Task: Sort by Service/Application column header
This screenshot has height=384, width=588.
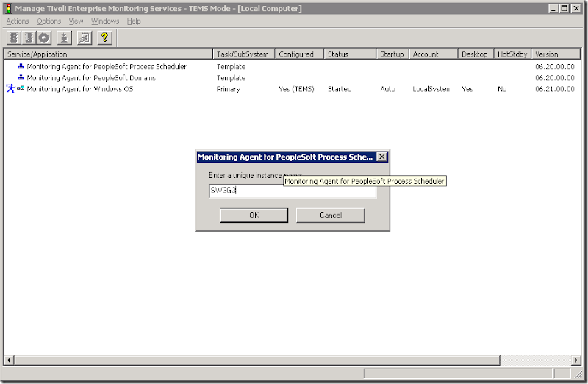Action: (108, 54)
